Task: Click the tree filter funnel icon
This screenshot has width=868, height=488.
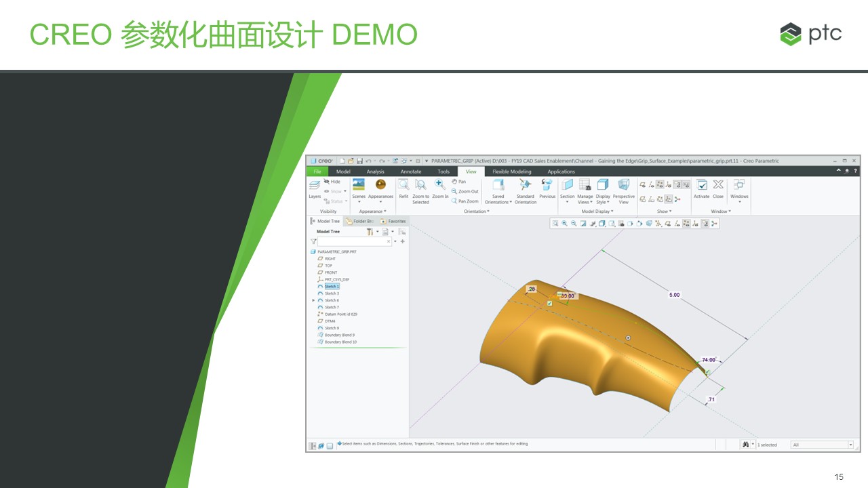Action: [313, 241]
